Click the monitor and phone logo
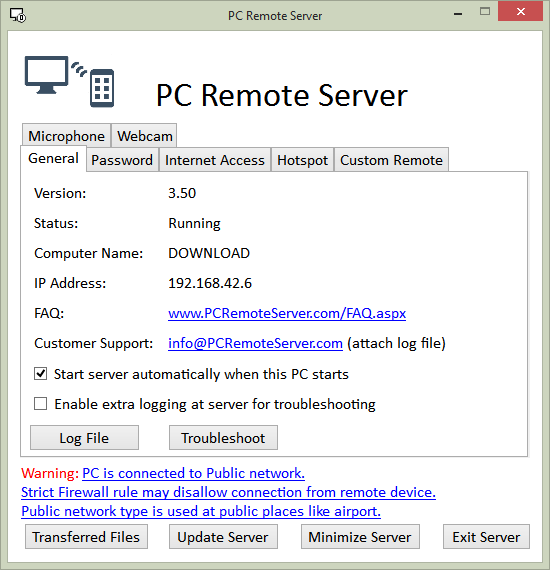This screenshot has width=550, height=570. (x=69, y=81)
